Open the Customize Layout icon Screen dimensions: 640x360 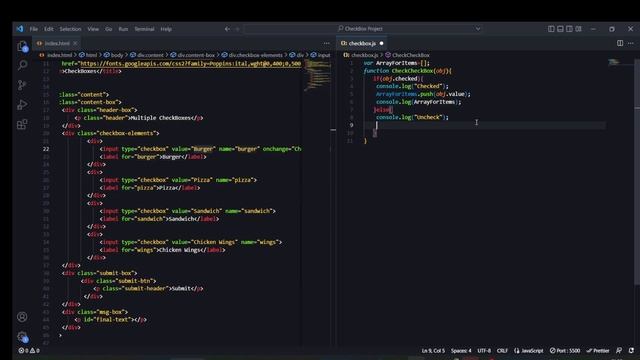578,29
